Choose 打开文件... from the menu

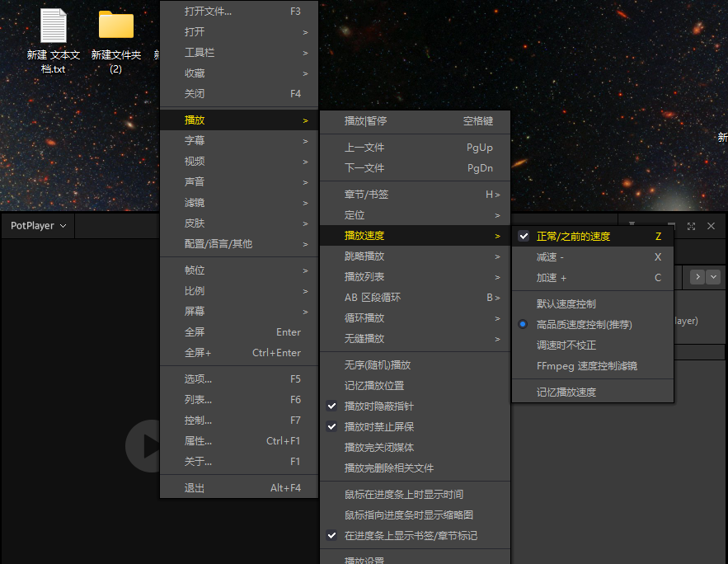pos(239,12)
